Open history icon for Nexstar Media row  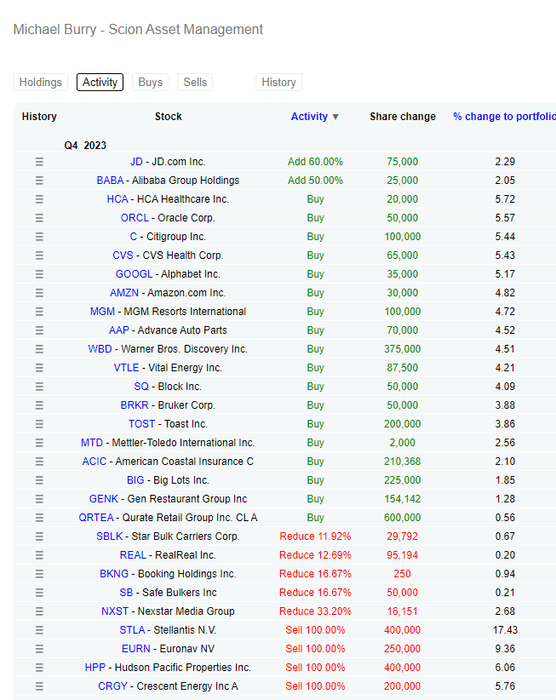(39, 612)
